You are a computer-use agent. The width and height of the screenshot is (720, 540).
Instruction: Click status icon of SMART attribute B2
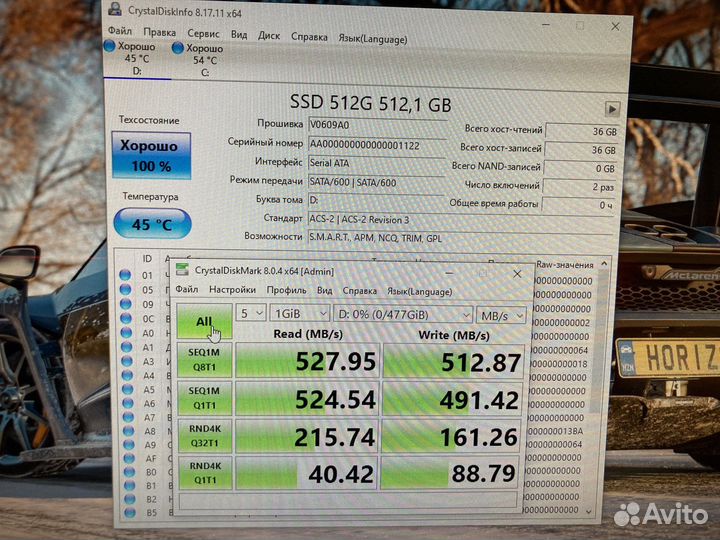click(x=130, y=498)
